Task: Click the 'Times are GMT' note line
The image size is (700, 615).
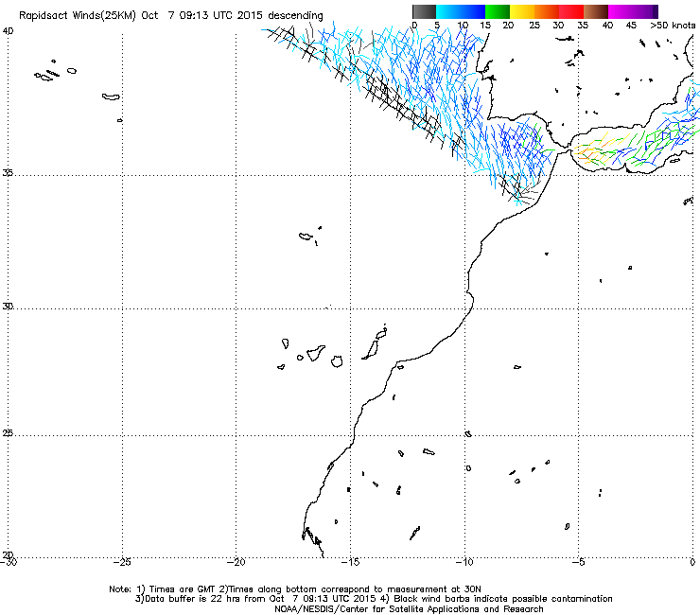Action: 294,589
